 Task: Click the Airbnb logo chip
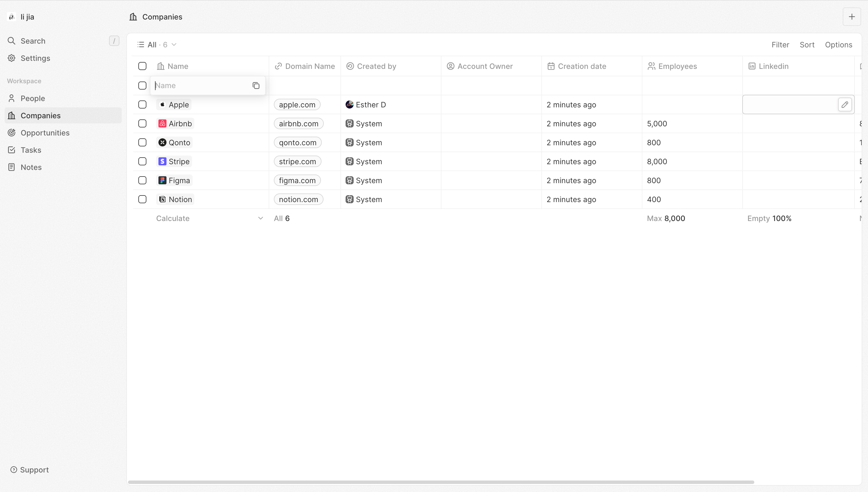(162, 124)
